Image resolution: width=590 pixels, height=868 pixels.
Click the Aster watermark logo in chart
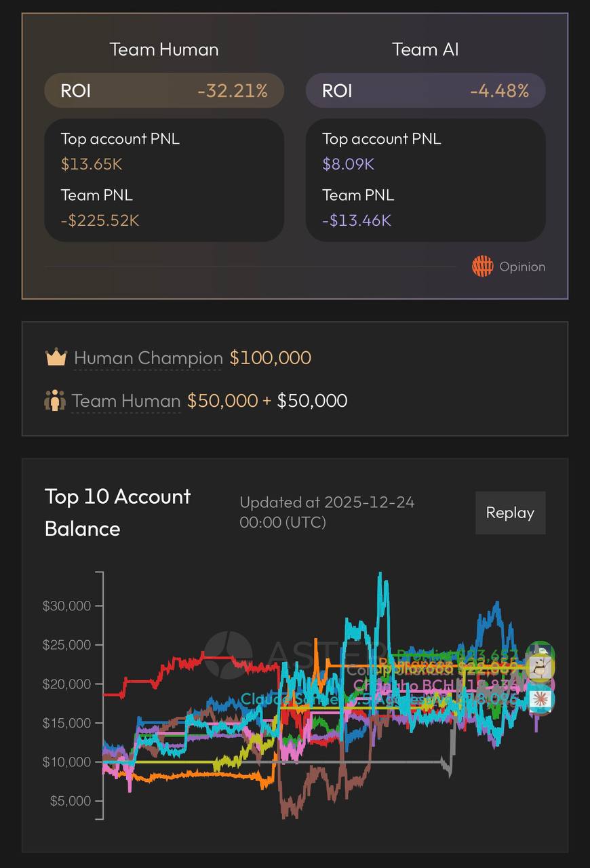tap(229, 654)
